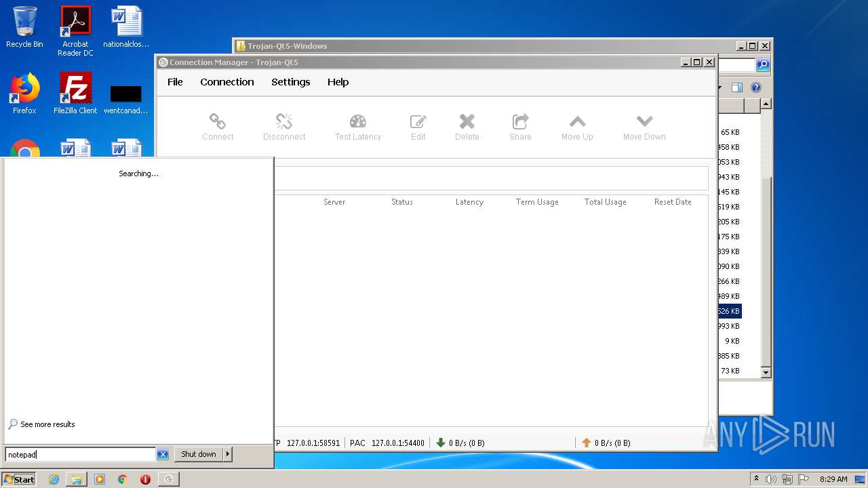Click the 65 KB file size entry
868x488 pixels.
pyautogui.click(x=730, y=132)
